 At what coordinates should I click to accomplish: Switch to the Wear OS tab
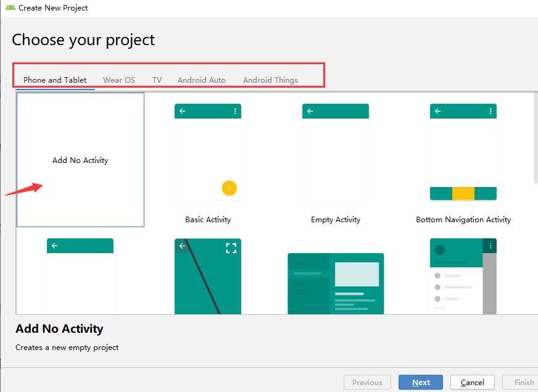(x=119, y=80)
